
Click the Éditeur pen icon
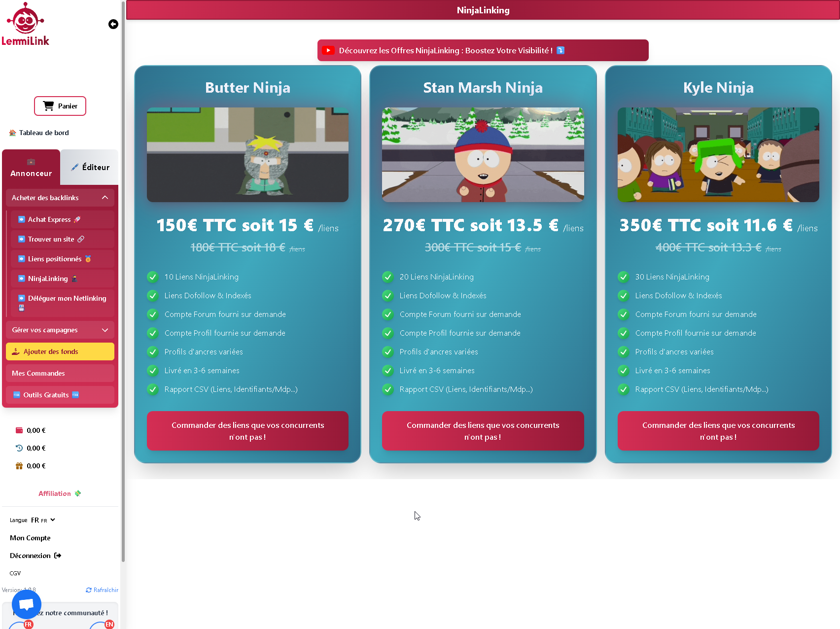tap(75, 167)
